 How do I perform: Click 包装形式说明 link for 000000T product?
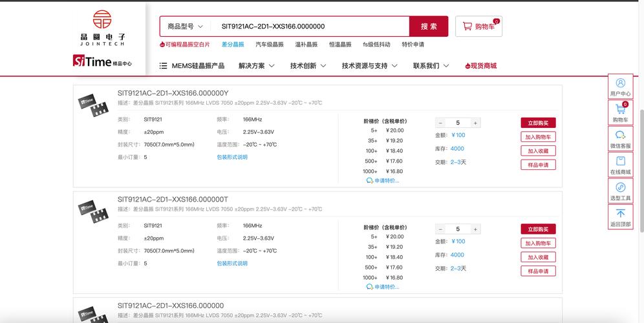click(232, 264)
